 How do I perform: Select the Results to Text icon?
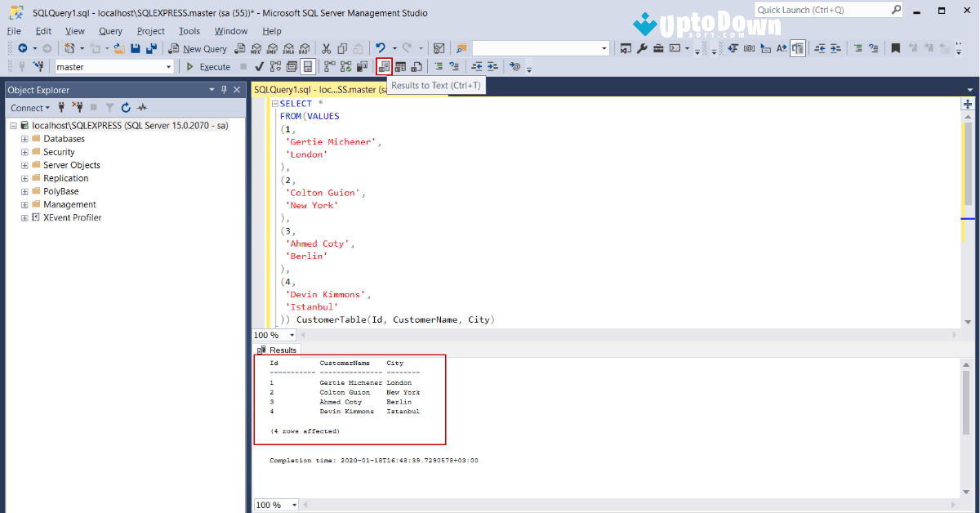pos(384,66)
